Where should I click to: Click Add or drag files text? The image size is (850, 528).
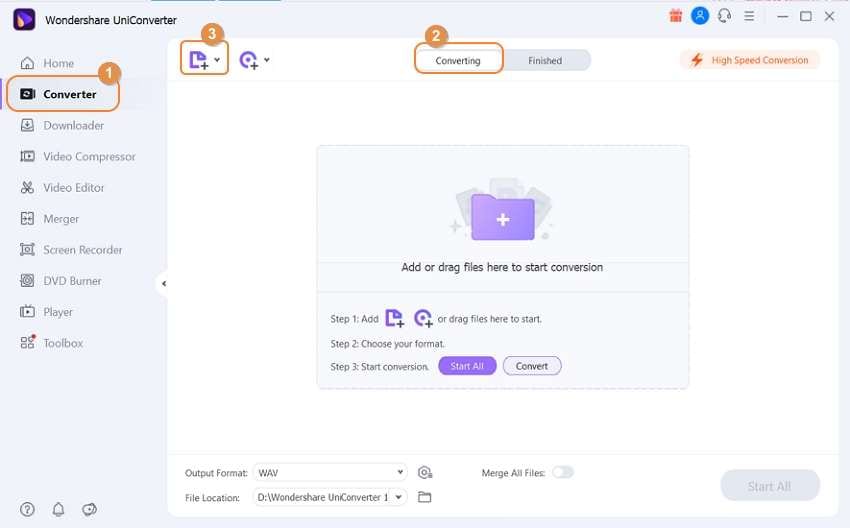502,267
